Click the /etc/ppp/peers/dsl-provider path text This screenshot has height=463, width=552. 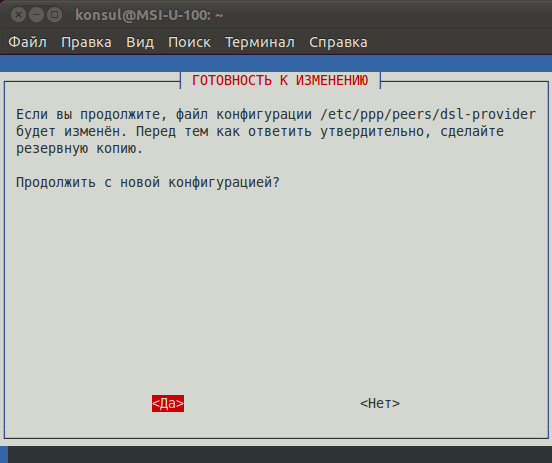[x=428, y=114]
